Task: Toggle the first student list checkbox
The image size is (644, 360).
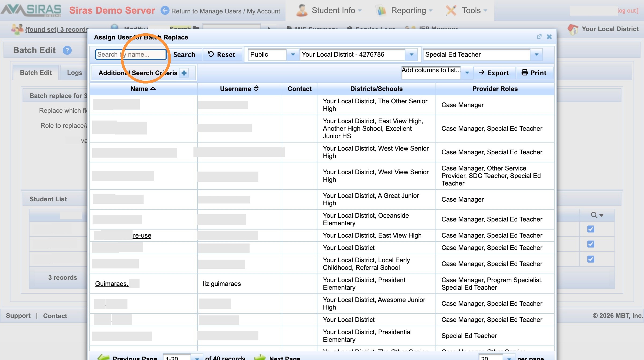Action: pyautogui.click(x=591, y=229)
